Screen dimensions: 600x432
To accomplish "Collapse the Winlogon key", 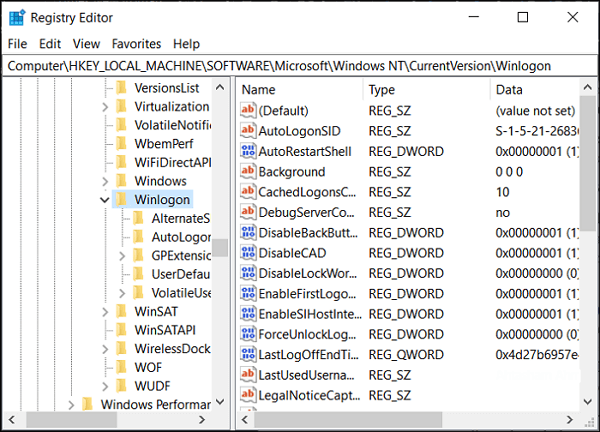I will (104, 200).
